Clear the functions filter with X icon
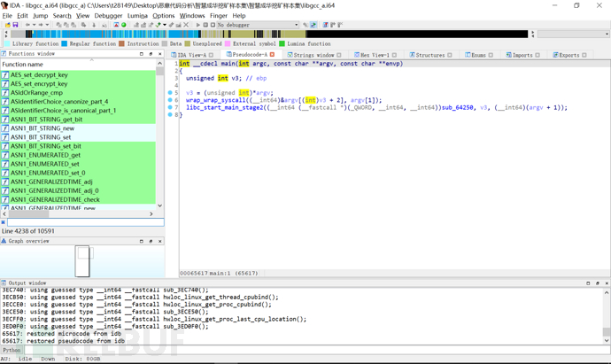The height and width of the screenshot is (364, 611). click(4, 222)
